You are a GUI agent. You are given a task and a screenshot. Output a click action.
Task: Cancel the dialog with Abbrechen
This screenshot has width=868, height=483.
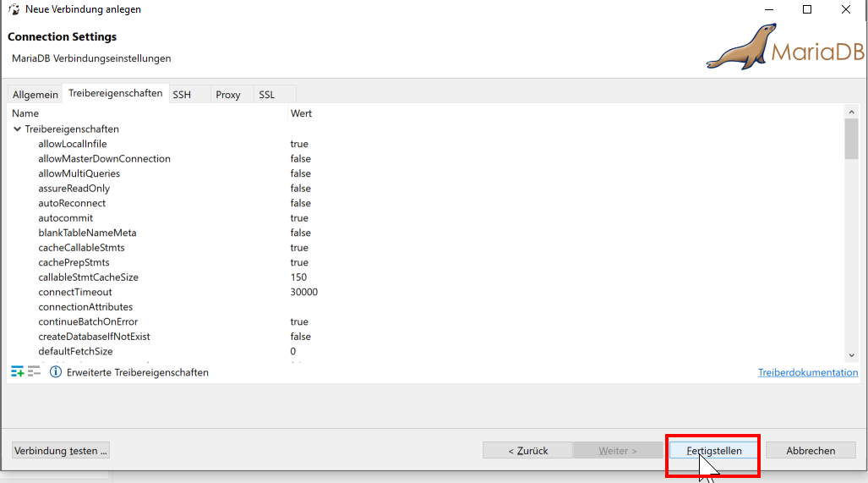[811, 451]
